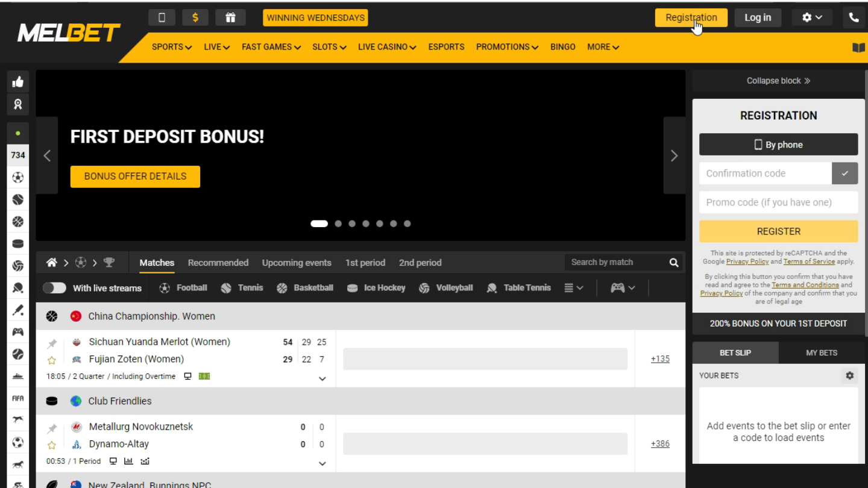Click the phone callback icon
The width and height of the screenshot is (868, 488).
tap(854, 17)
